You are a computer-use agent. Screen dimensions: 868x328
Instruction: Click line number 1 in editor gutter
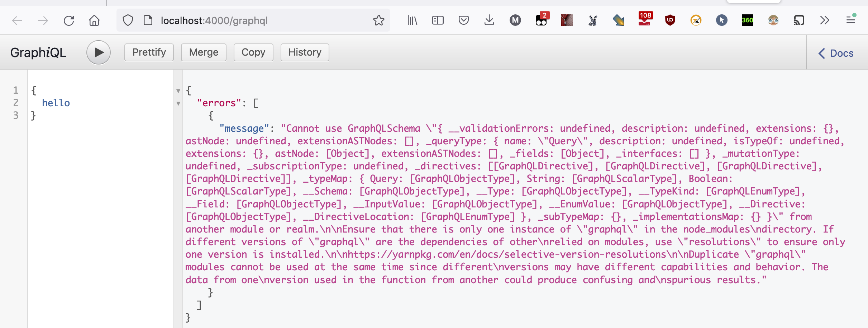point(16,90)
